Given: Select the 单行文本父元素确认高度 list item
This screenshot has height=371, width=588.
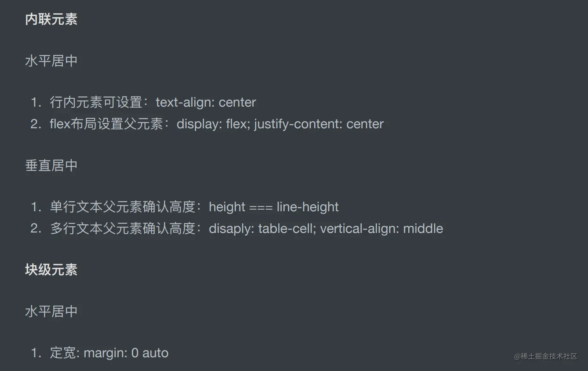Looking at the screenshot, I should click(185, 207).
